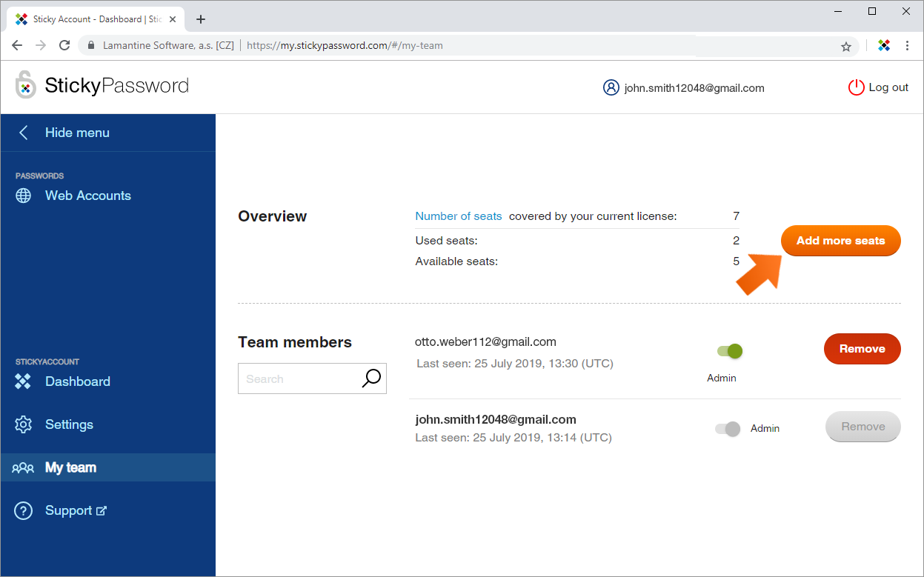This screenshot has height=577, width=924.
Task: Click the Settings gear icon
Action: click(24, 424)
